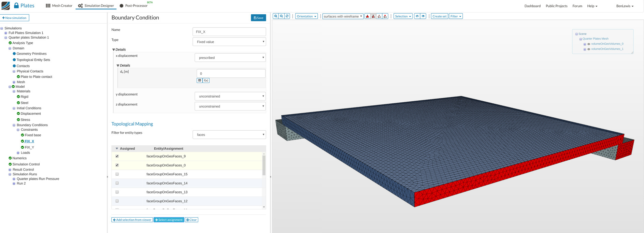This screenshot has height=233, width=644.
Task: Hide selection with crossed-eye icon
Action: click(x=417, y=16)
